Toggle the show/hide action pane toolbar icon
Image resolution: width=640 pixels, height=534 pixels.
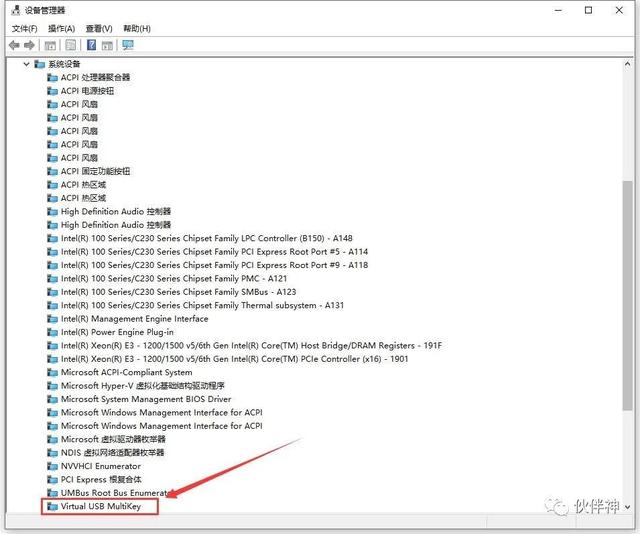click(x=107, y=45)
